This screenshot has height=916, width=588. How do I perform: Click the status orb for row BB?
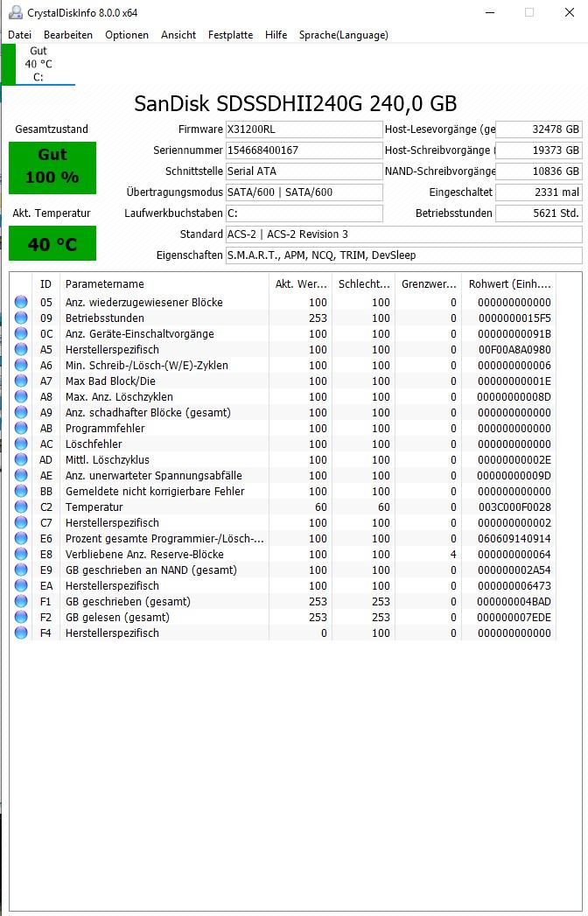[21, 492]
